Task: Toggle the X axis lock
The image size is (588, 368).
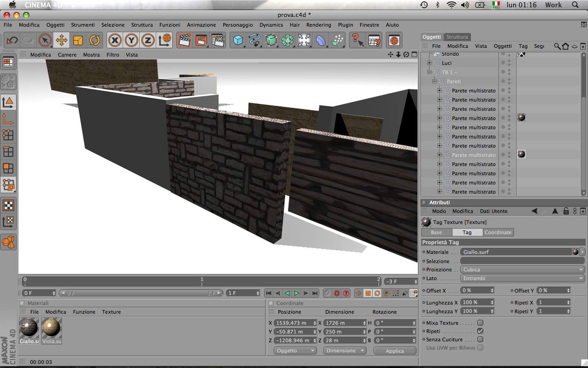Action: point(115,40)
